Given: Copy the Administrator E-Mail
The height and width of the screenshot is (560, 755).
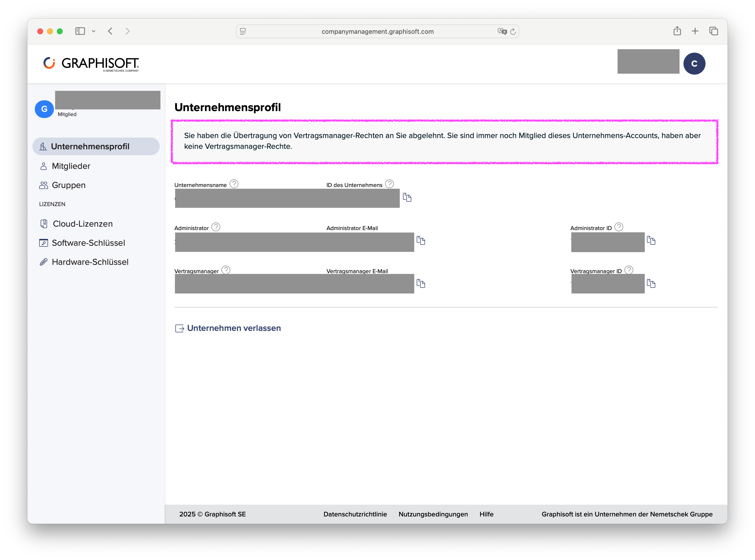Looking at the screenshot, I should pos(420,240).
